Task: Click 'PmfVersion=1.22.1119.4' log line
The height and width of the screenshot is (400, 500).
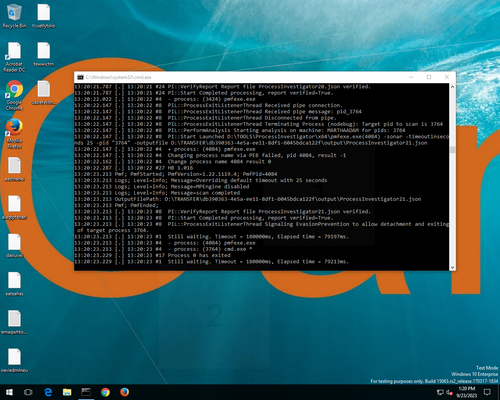Action: [x=175, y=174]
